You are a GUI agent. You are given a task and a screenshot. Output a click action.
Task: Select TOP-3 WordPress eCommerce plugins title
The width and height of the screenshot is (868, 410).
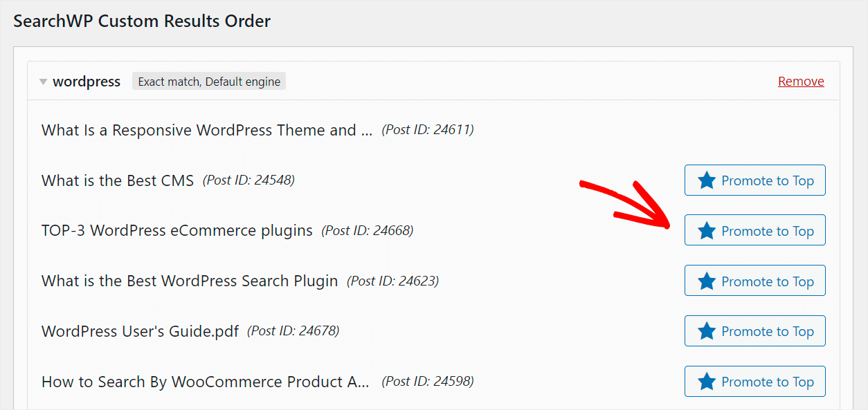[177, 230]
